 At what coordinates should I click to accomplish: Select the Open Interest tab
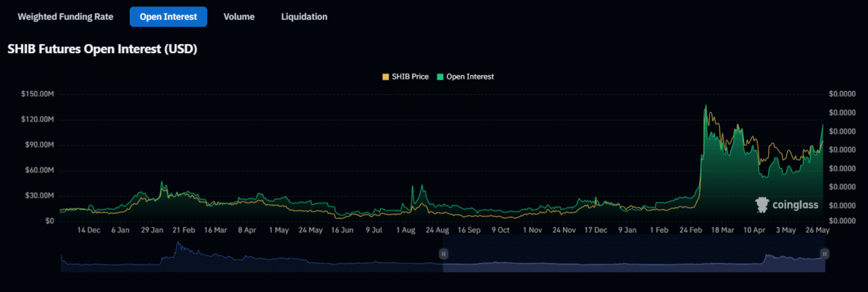[x=168, y=16]
